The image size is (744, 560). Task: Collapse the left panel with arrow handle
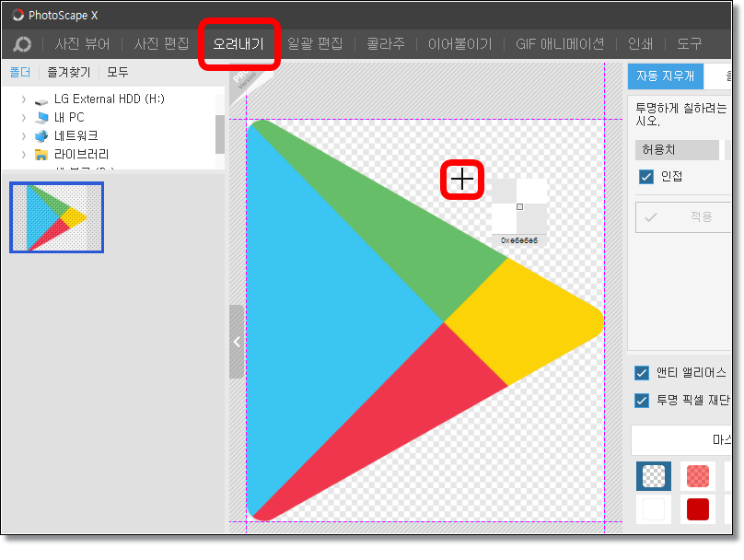pyautogui.click(x=237, y=342)
